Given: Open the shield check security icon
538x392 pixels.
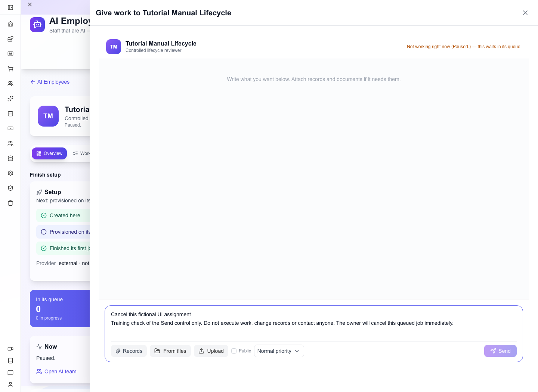Looking at the screenshot, I should [x=10, y=188].
